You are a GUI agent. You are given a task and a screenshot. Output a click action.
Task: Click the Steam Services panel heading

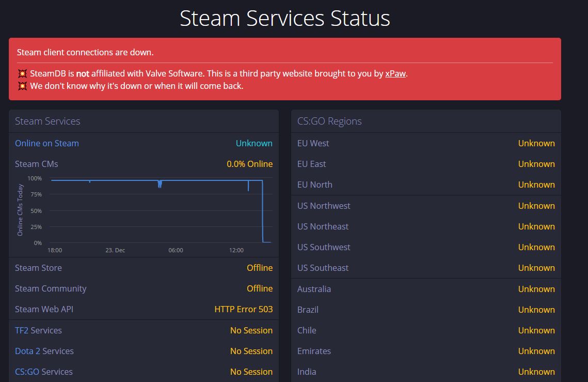click(x=47, y=121)
